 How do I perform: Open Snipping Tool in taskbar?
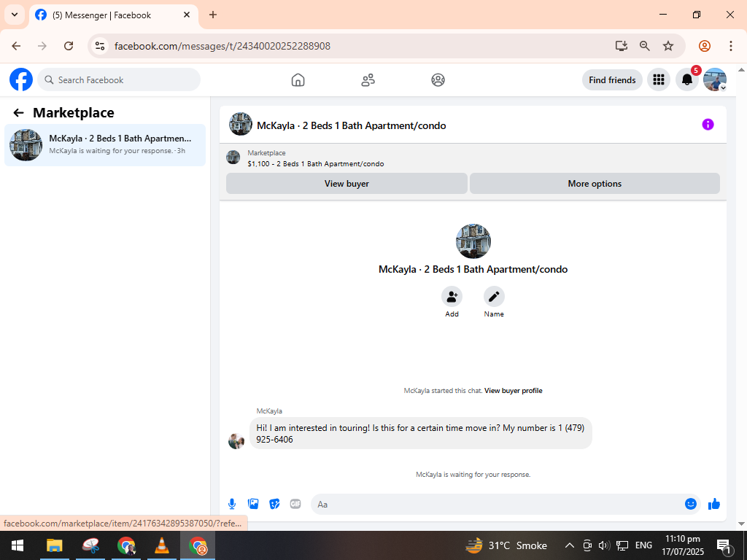pyautogui.click(x=90, y=545)
